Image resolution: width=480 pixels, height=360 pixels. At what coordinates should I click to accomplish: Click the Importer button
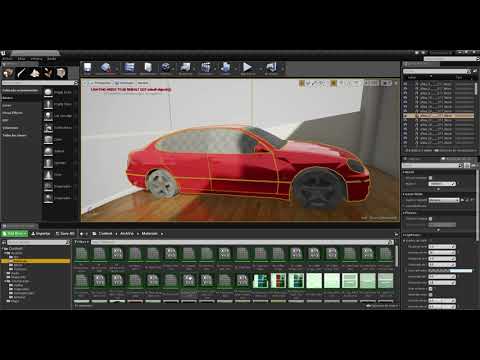tap(41, 234)
